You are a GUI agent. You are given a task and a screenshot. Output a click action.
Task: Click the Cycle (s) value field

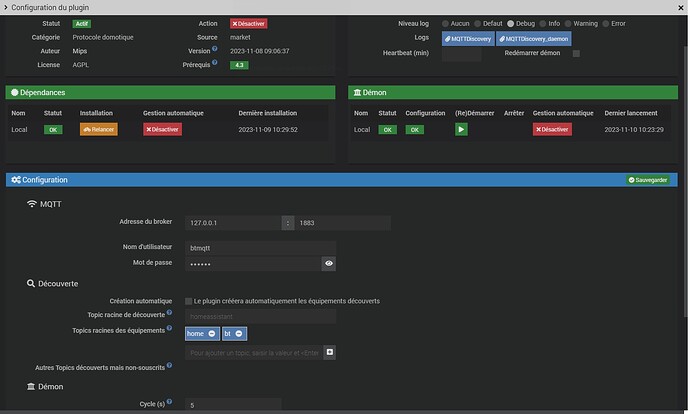233,405
